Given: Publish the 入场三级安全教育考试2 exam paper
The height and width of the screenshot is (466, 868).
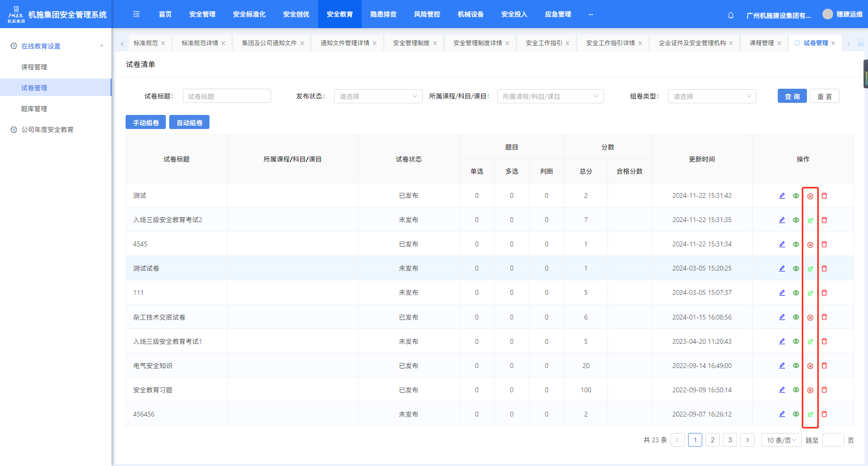Looking at the screenshot, I should [x=810, y=220].
